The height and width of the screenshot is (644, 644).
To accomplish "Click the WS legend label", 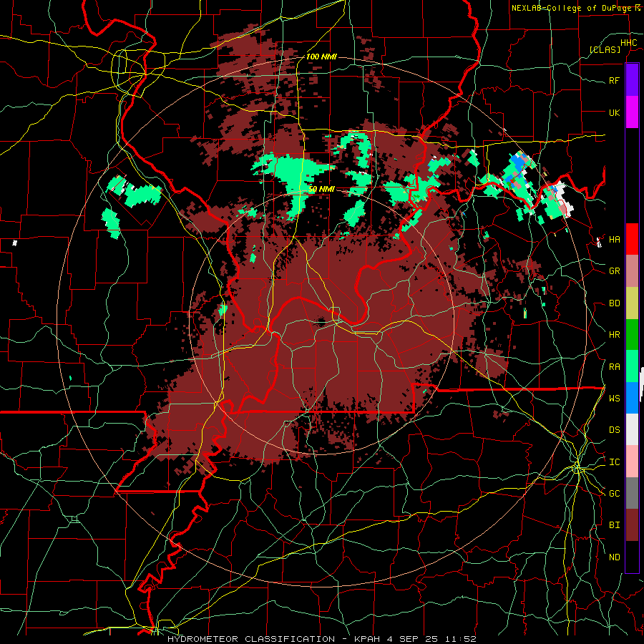I will click(614, 399).
